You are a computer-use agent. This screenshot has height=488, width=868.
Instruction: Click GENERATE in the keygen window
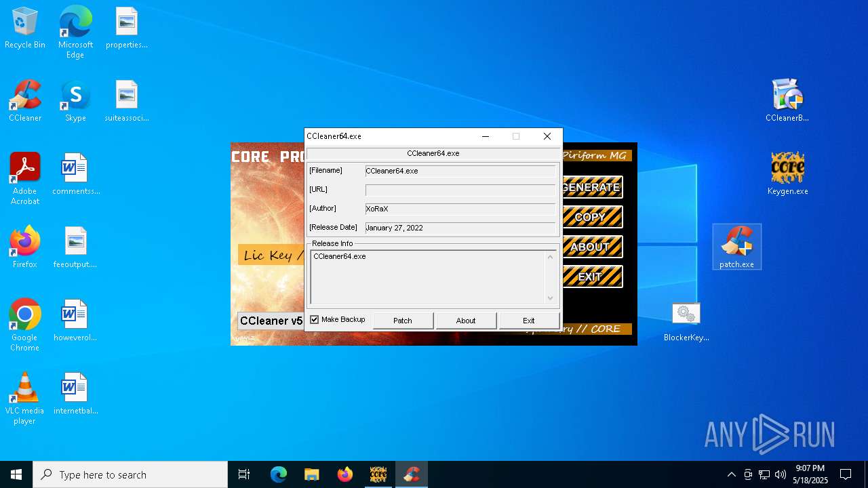point(591,187)
